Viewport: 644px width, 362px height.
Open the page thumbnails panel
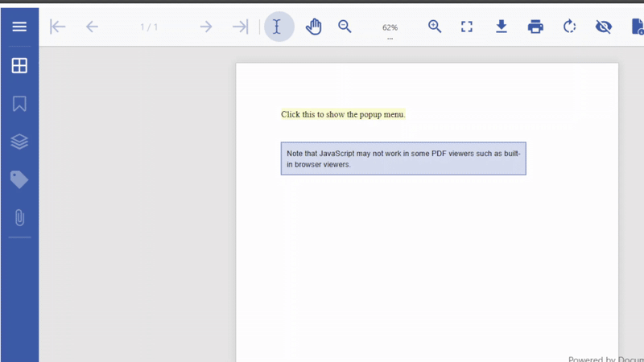point(19,65)
